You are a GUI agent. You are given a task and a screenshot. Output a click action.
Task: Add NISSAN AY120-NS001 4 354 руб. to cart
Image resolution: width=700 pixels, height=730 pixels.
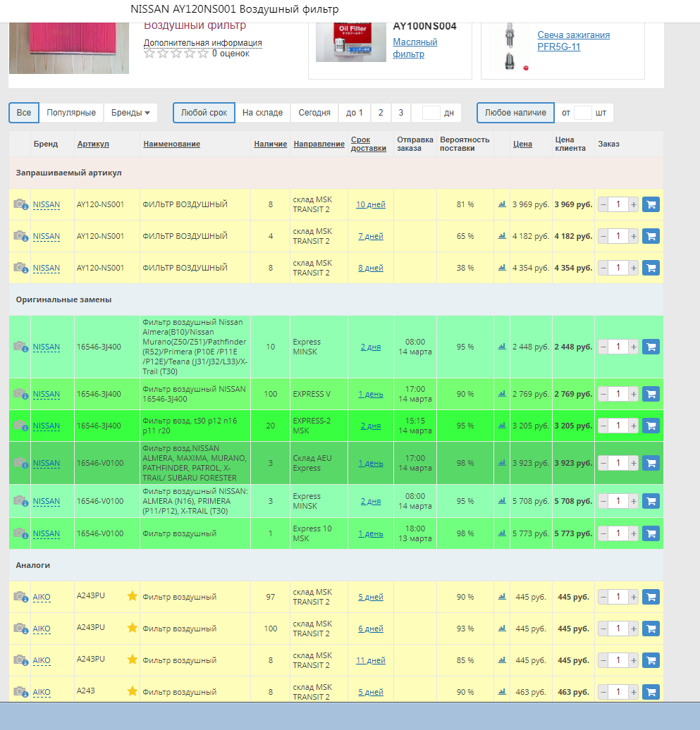tap(651, 268)
